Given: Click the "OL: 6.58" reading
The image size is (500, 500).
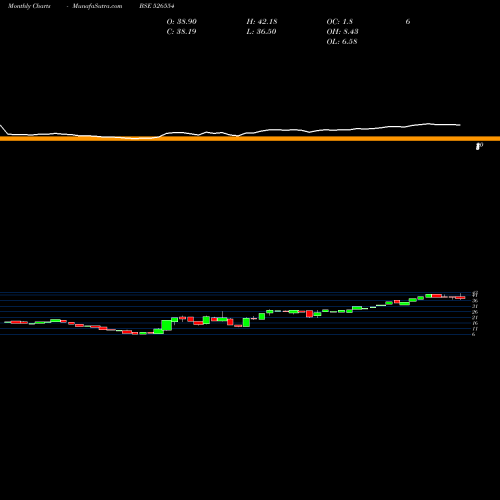Looking at the screenshot, I should tap(342, 42).
